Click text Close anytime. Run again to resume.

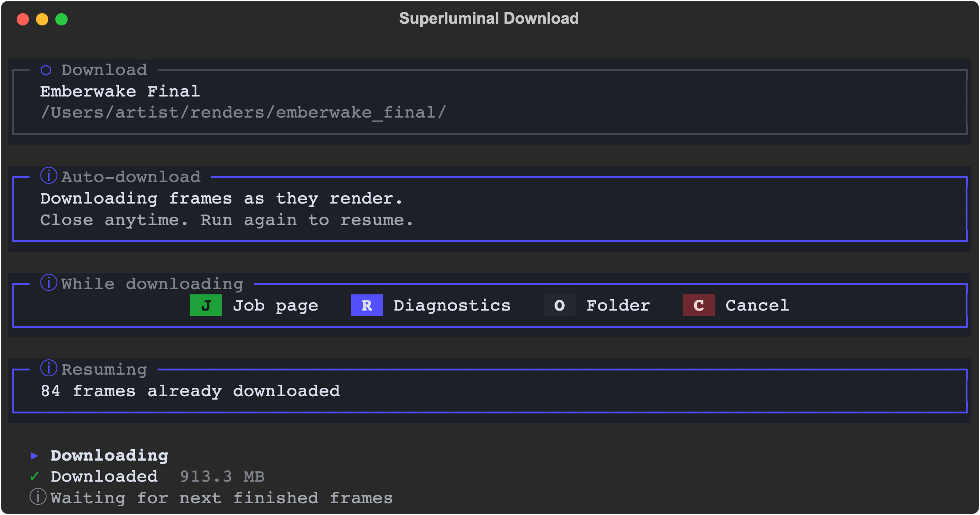(x=227, y=220)
